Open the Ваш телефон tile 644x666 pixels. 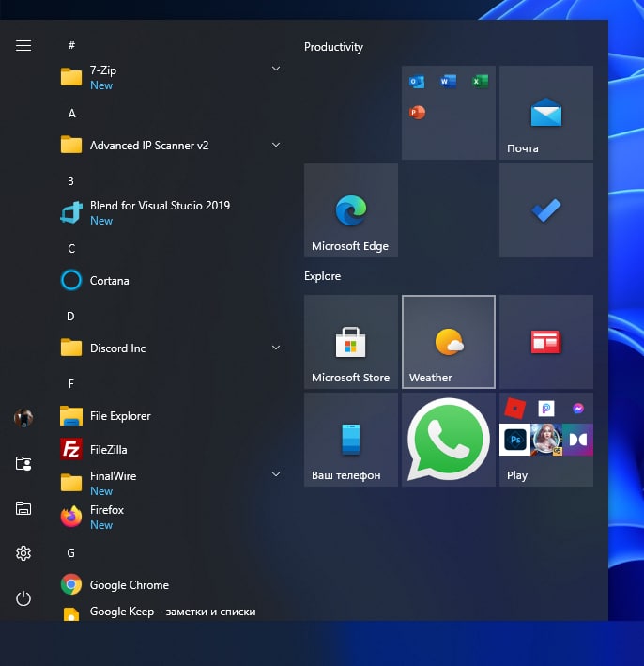(x=351, y=440)
